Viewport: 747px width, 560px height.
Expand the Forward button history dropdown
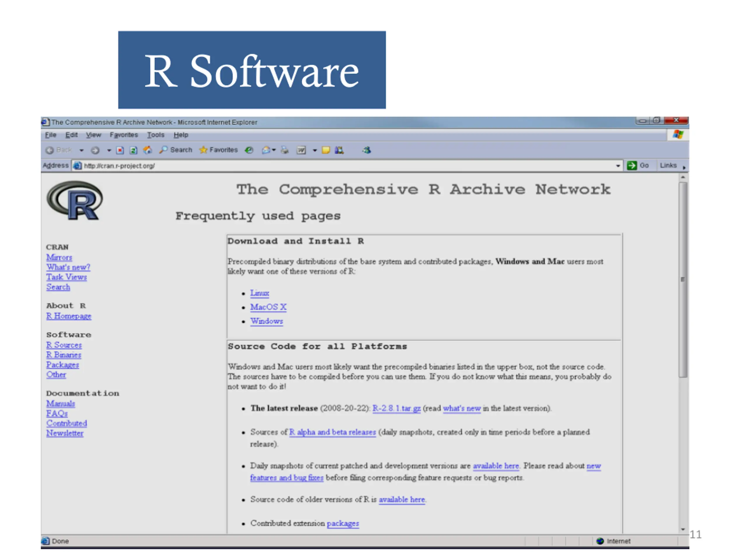[109, 150]
